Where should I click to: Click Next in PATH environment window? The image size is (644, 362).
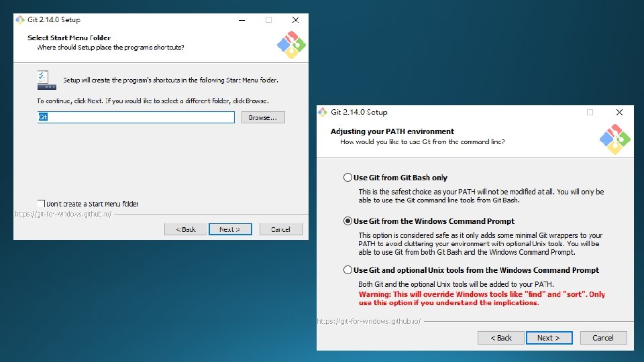point(549,338)
